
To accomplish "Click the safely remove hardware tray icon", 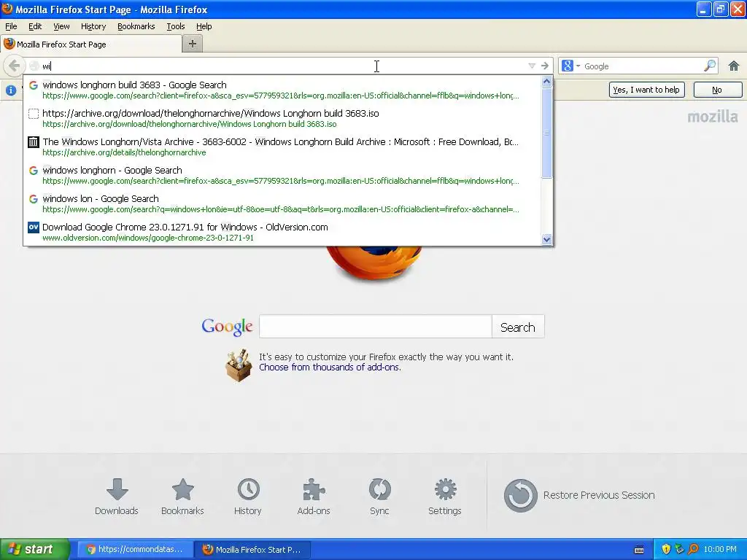I will point(679,549).
